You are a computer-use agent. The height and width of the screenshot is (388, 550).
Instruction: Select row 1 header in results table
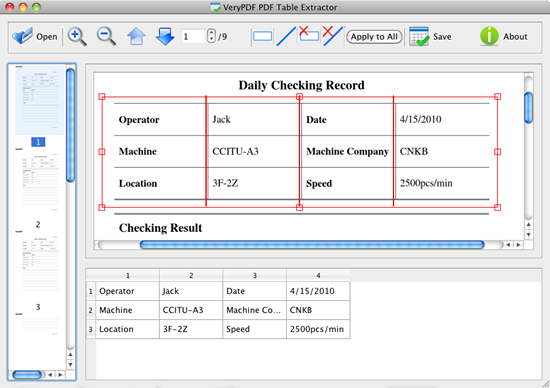click(91, 291)
